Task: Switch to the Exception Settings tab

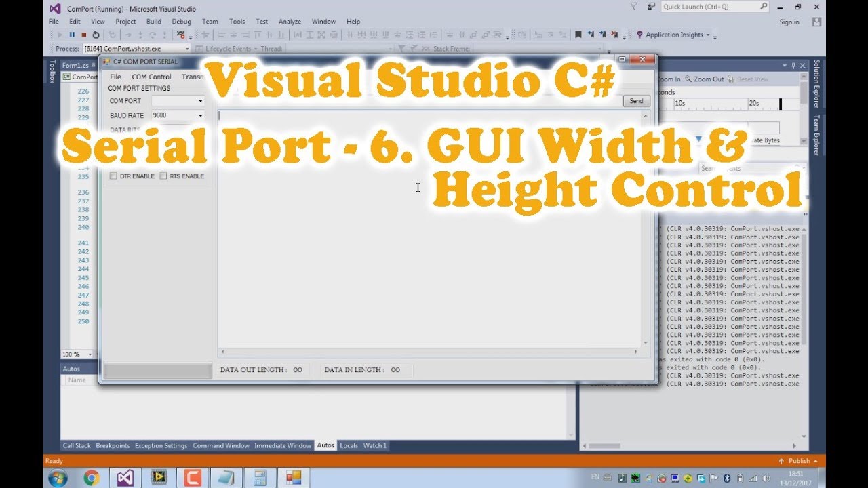Action: [161, 445]
